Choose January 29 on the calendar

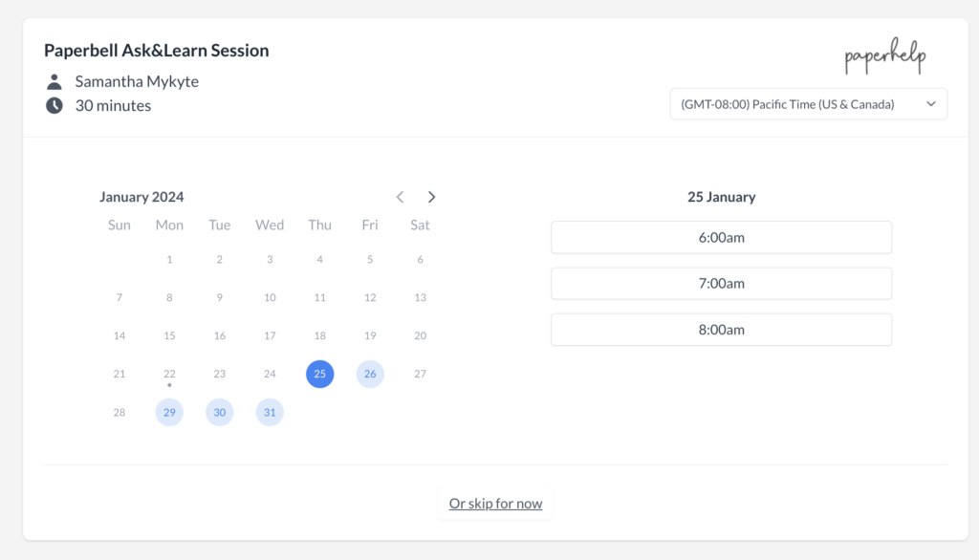(169, 412)
